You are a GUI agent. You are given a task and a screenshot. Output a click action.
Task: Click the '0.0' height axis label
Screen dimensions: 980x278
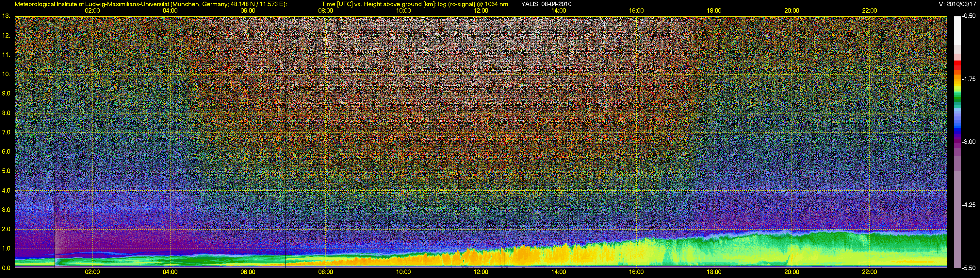[6, 268]
